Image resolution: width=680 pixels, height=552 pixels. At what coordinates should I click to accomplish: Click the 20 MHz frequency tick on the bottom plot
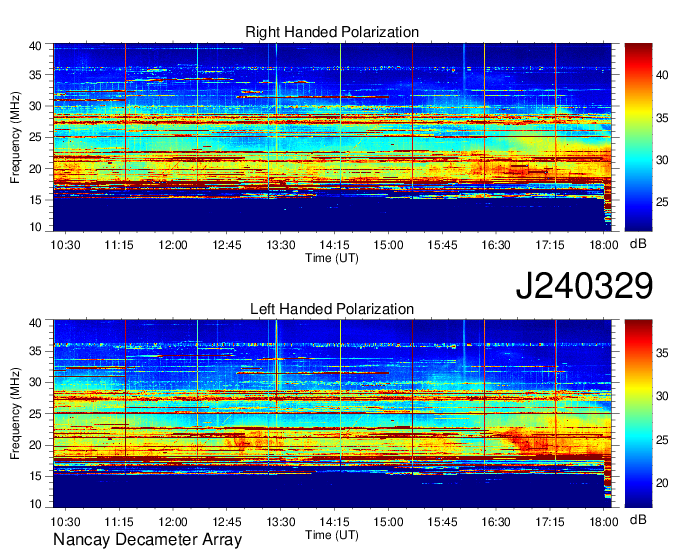coord(35,445)
